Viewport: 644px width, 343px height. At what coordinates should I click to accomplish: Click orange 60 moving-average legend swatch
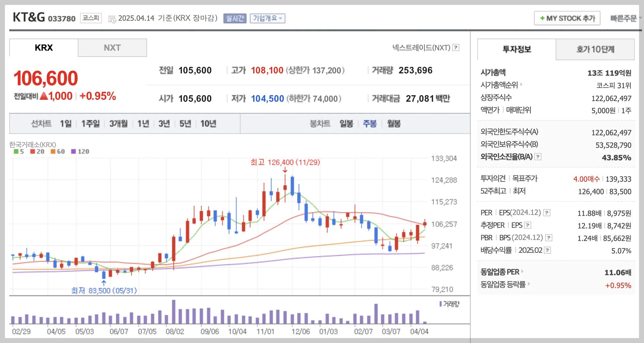tap(53, 151)
